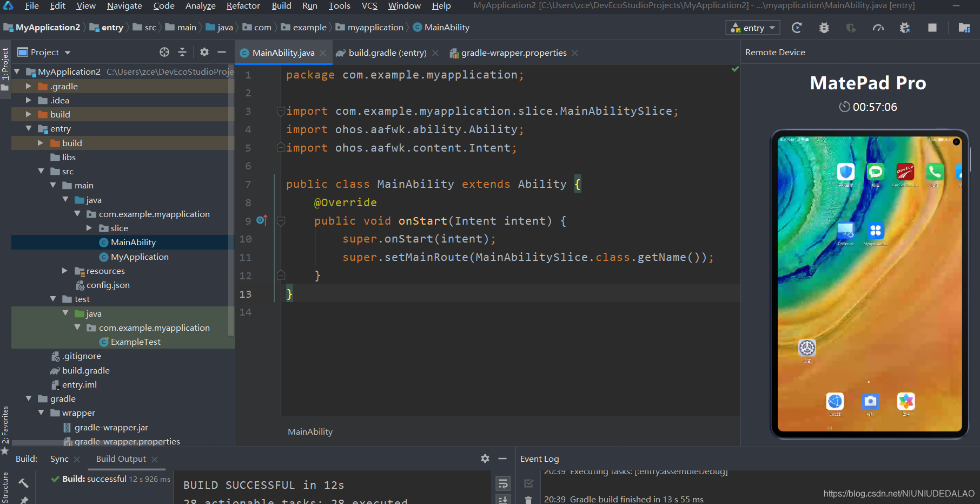Close the gradle-wrapper.properties editor tab
This screenshot has width=980, height=504.
coord(575,53)
